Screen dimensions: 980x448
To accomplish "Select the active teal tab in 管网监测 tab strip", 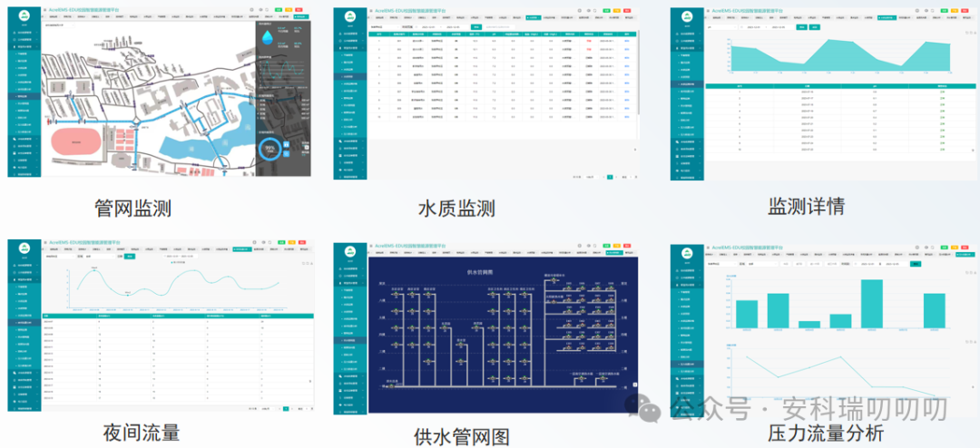I will [301, 17].
